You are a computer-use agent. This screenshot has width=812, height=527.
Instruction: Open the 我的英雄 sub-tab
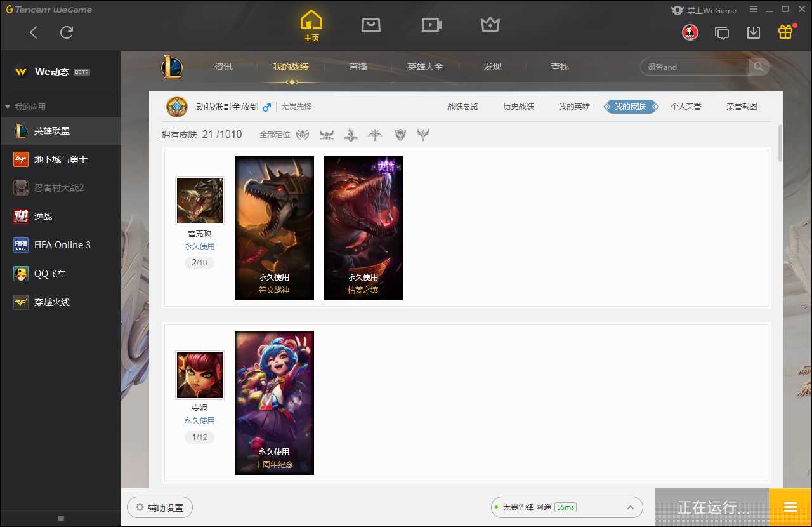[575, 107]
